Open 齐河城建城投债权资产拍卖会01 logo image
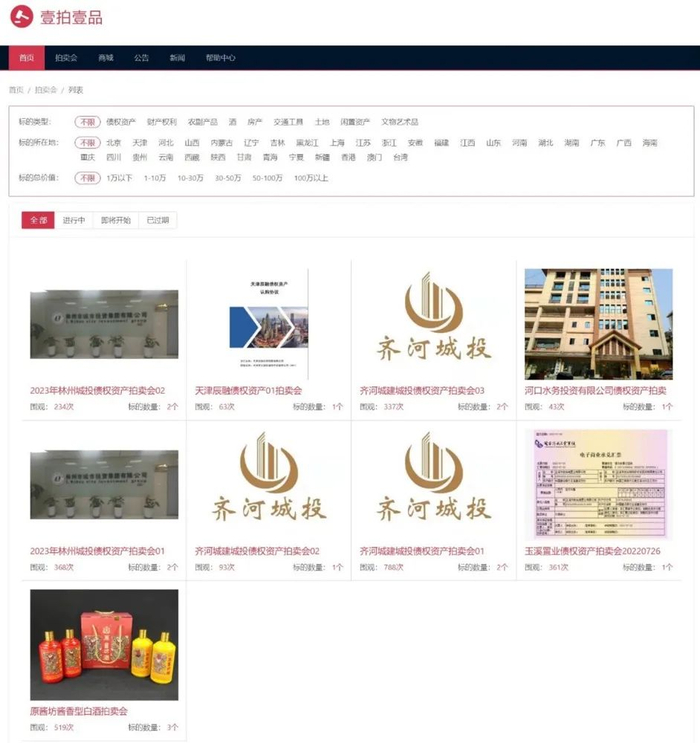The height and width of the screenshot is (743, 700). [434, 477]
